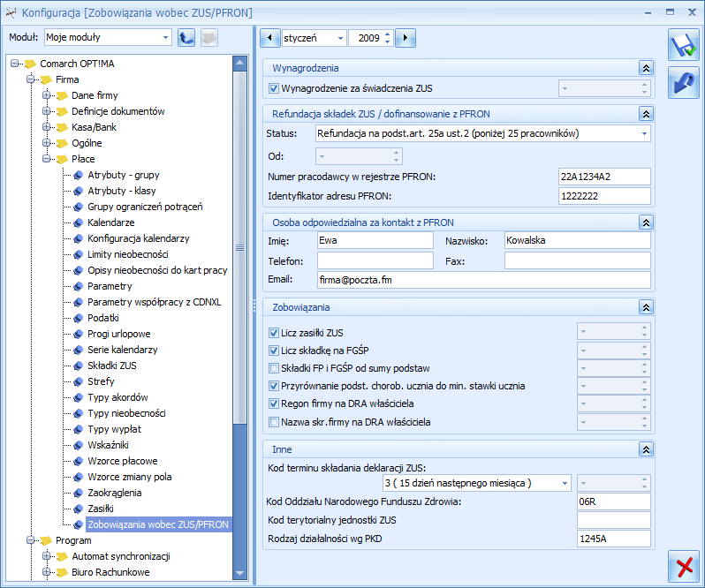Image resolution: width=705 pixels, height=588 pixels.
Task: Select Parametry tree item
Action: point(110,286)
